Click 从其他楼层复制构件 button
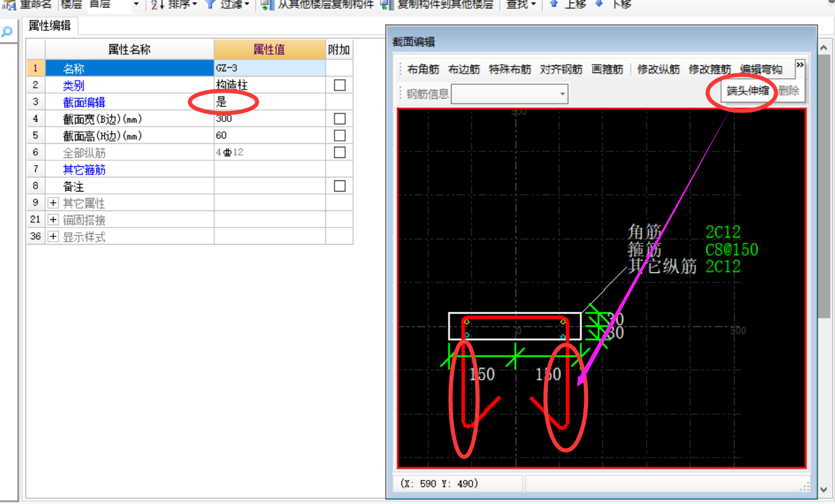The image size is (835, 504). pyautogui.click(x=317, y=5)
